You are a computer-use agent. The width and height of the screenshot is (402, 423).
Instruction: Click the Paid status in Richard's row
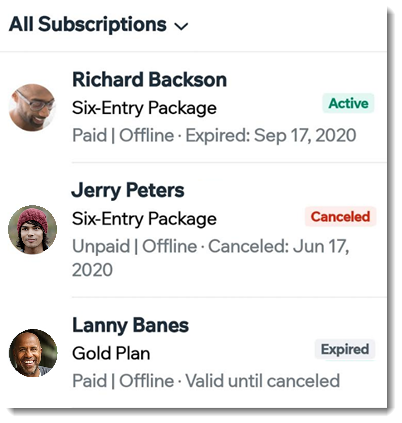click(x=90, y=136)
